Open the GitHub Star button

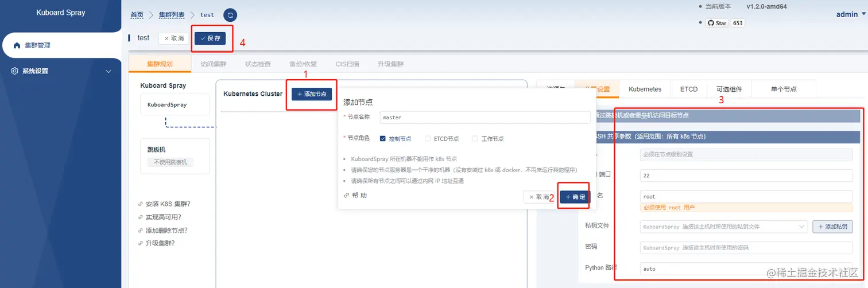(x=716, y=24)
